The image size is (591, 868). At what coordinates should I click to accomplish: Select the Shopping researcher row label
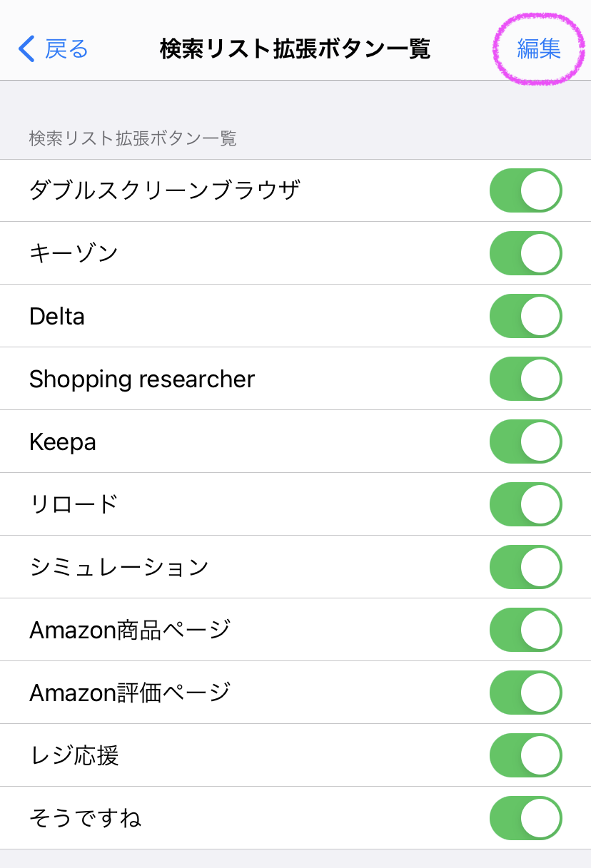click(x=141, y=379)
